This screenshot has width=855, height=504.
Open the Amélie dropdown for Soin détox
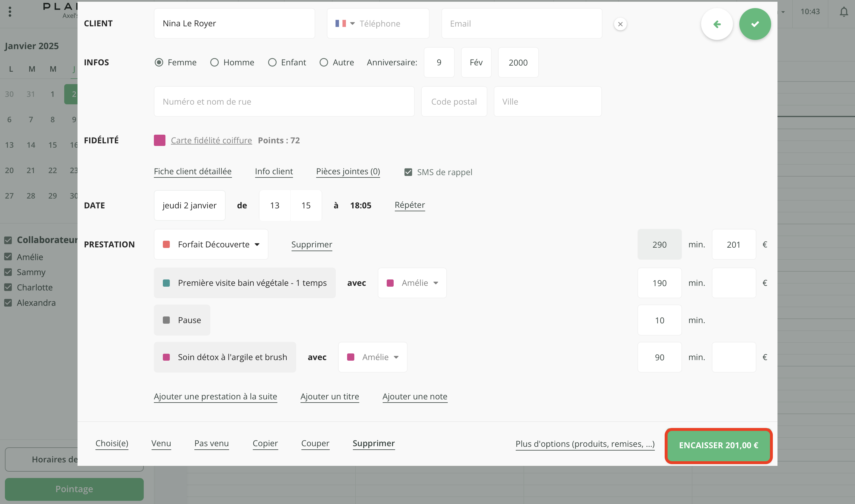click(373, 357)
